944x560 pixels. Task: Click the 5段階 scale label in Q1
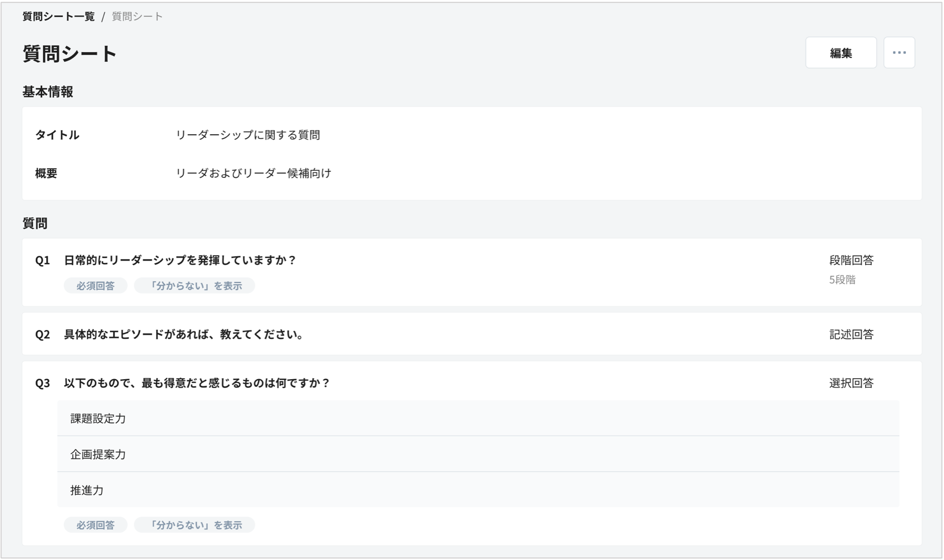tap(842, 280)
